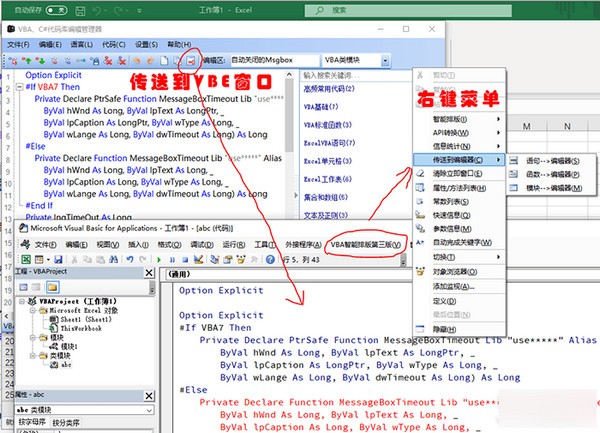This screenshot has height=433, width=600.
Task: Click the code editor vertical scrollbar up arrow
Action: (289, 75)
